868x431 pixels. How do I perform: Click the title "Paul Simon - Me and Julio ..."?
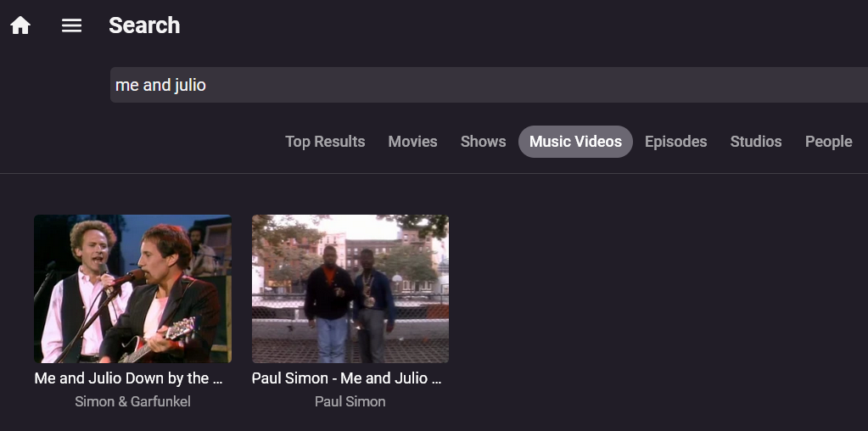click(346, 378)
